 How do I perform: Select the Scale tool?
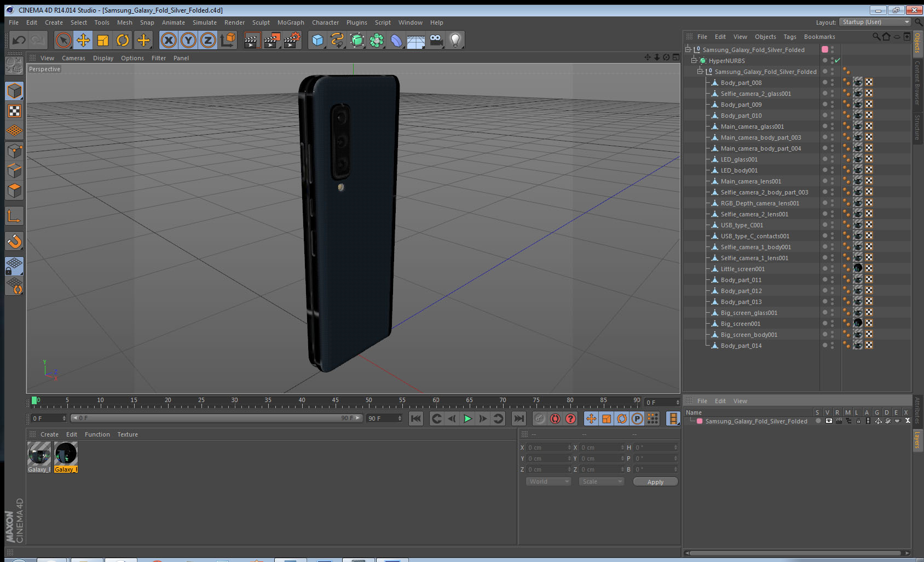point(103,40)
